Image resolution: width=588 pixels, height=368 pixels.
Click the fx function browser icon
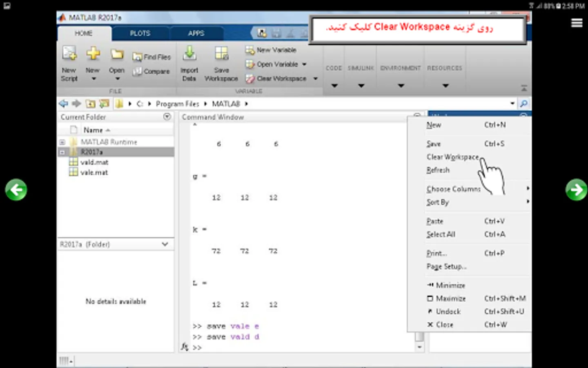(185, 347)
